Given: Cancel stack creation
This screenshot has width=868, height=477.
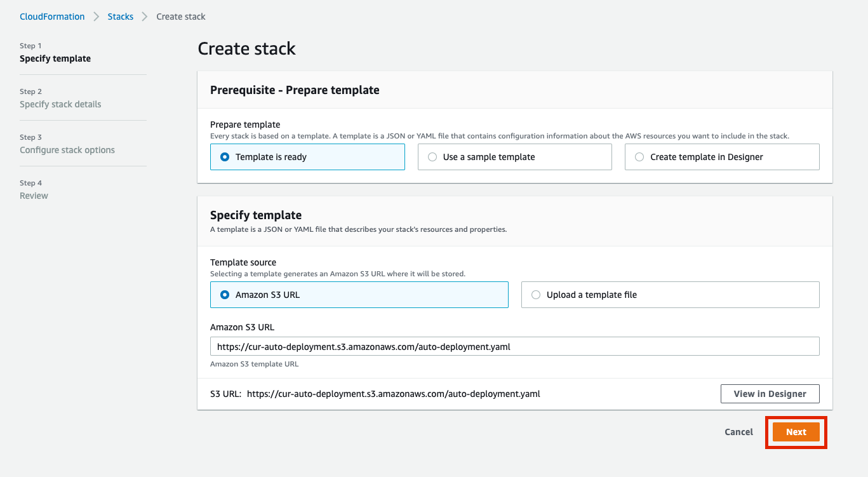Looking at the screenshot, I should click(738, 432).
